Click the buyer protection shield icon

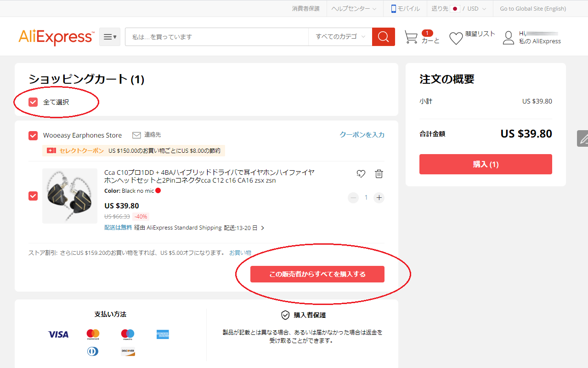click(x=285, y=315)
